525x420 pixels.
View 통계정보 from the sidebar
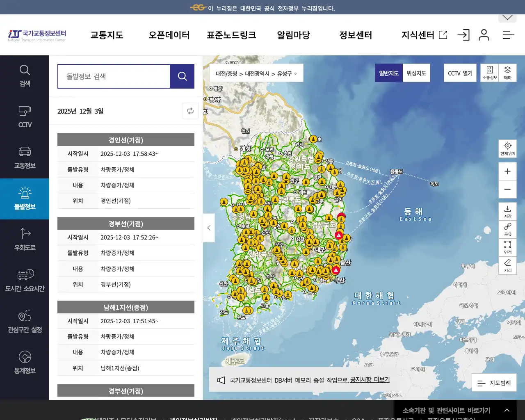25,362
